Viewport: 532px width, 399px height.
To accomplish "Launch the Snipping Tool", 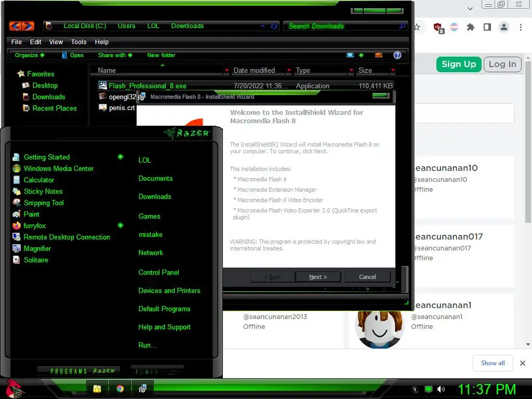I will [x=38, y=203].
